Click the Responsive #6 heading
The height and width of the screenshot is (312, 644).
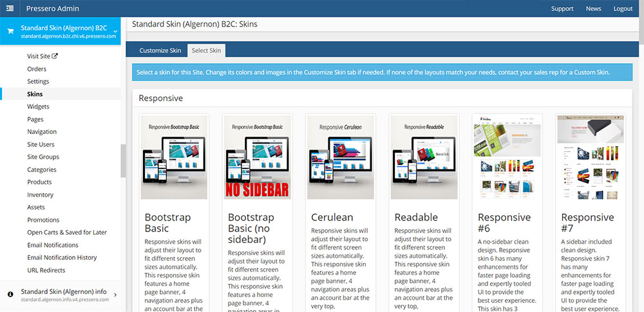click(504, 222)
